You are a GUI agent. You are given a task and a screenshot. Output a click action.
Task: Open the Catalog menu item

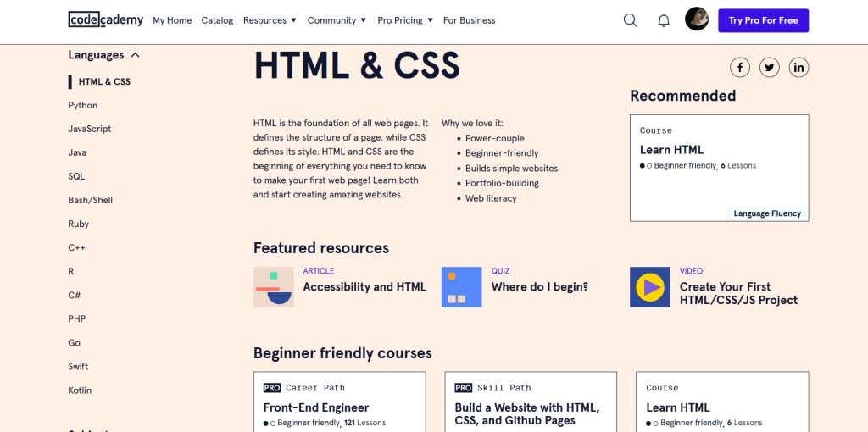[x=217, y=20]
